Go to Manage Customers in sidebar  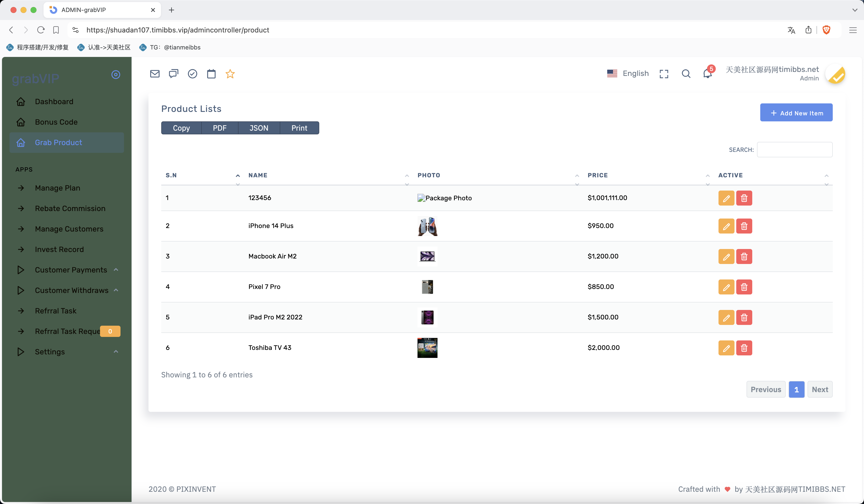point(69,229)
